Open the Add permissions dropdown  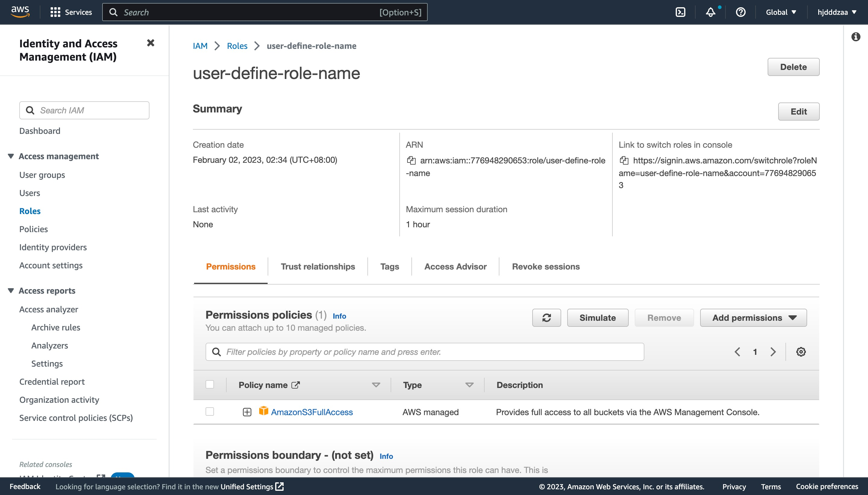pyautogui.click(x=753, y=318)
